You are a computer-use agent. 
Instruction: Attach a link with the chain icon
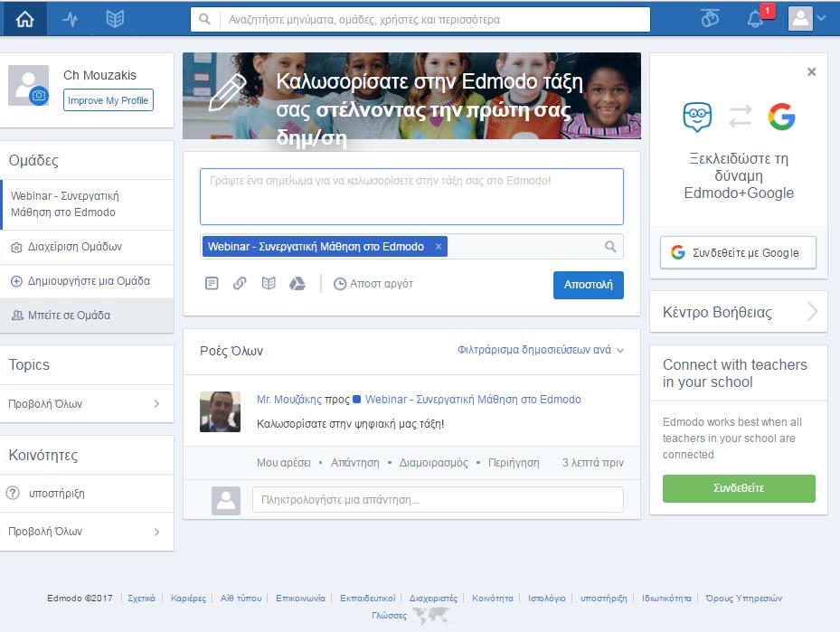pos(240,283)
